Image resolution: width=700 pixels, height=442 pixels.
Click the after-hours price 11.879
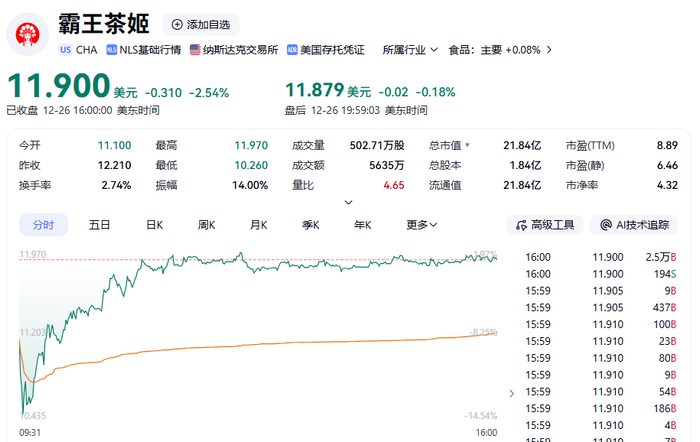[315, 90]
